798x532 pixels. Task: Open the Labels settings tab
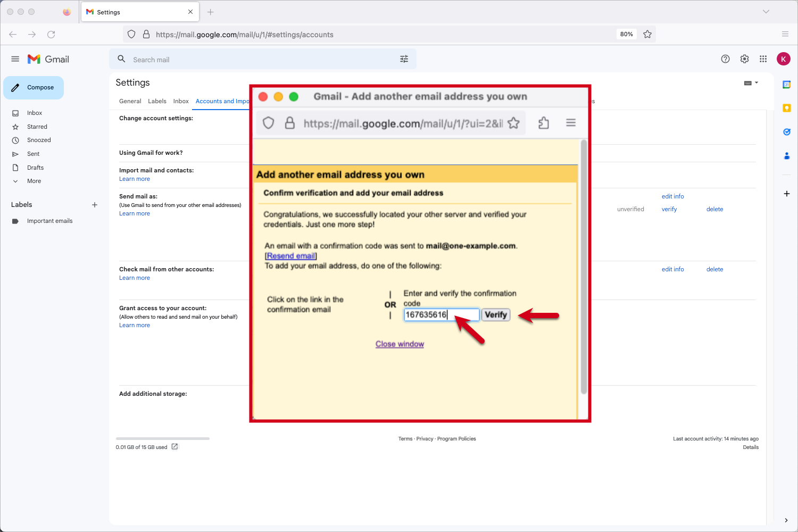point(157,101)
